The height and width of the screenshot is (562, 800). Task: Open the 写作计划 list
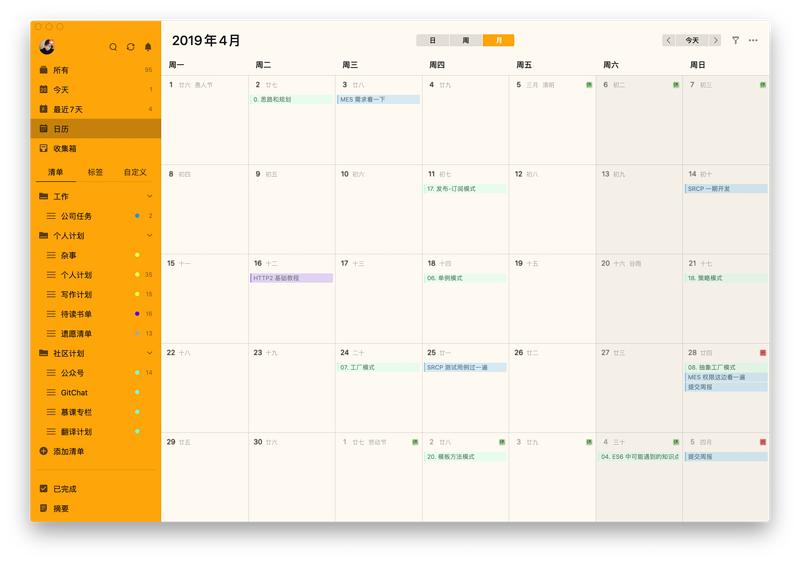coord(96,294)
